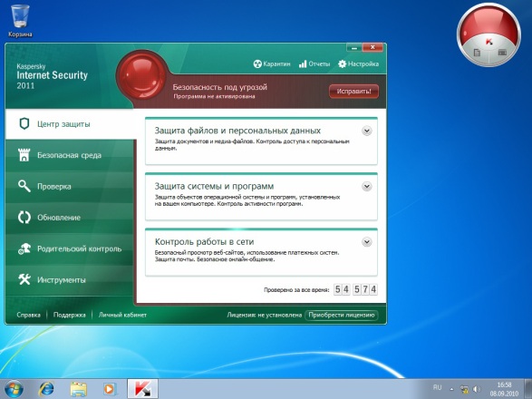Open the Личный кабинет link
This screenshot has width=532, height=399.
click(122, 315)
